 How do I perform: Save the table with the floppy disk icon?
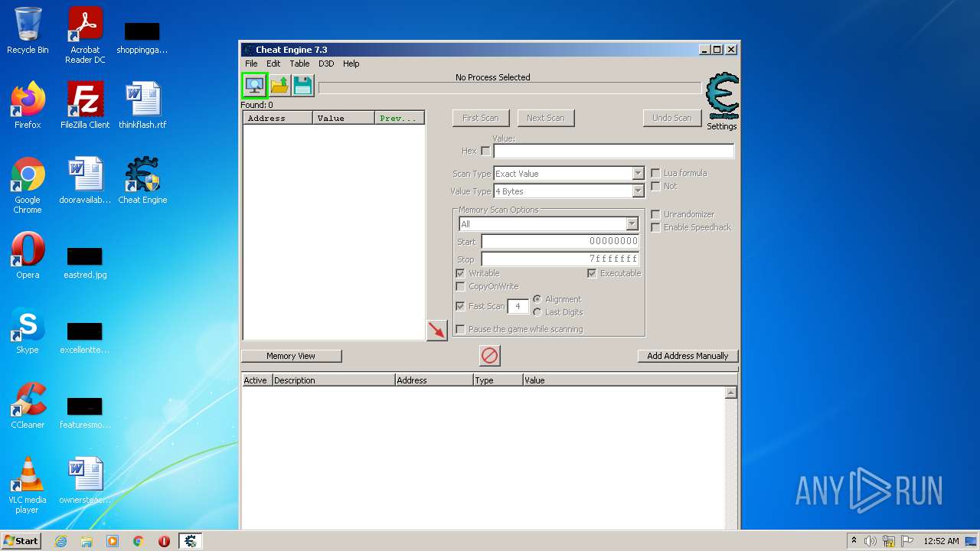[302, 85]
